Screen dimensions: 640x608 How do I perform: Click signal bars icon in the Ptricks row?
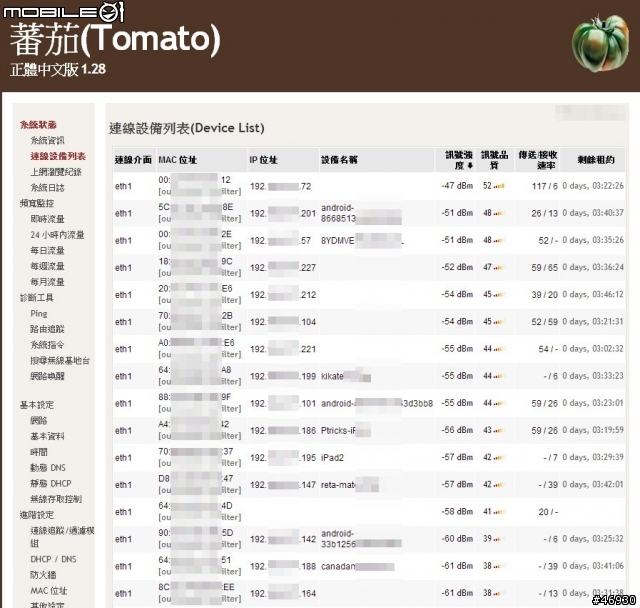[x=499, y=430]
